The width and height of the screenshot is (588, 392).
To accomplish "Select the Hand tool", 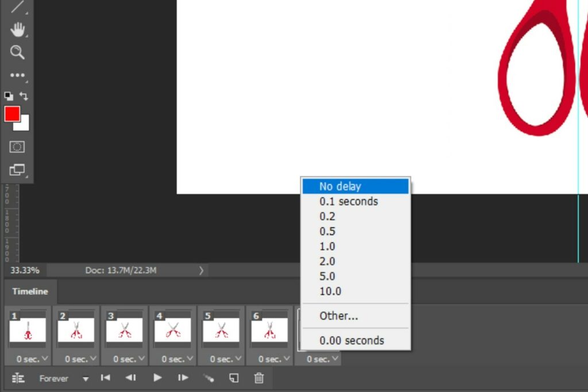I will click(x=17, y=29).
